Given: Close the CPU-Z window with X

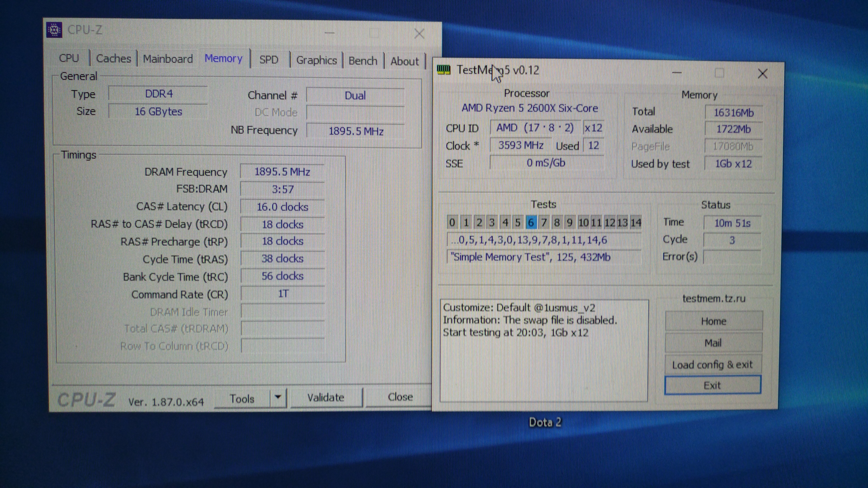Looking at the screenshot, I should tap(419, 33).
